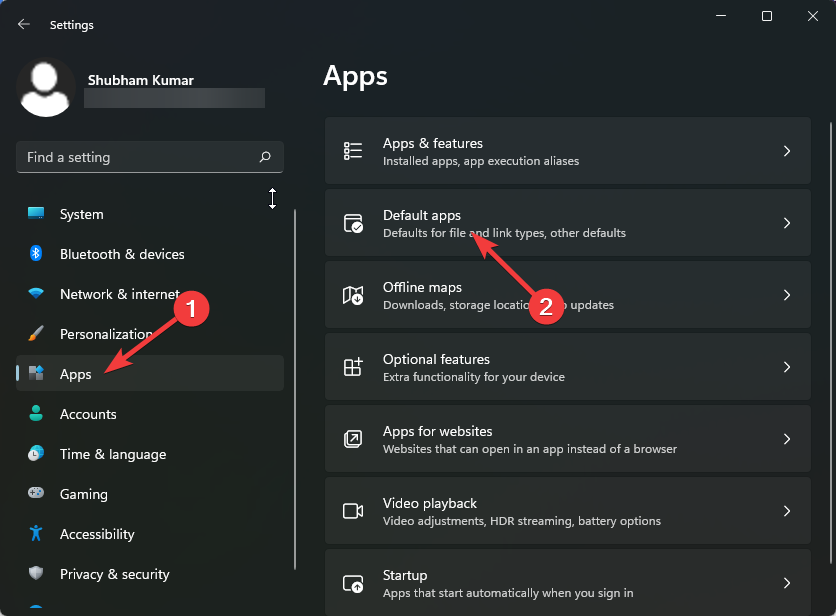Select the Network & internet wifi icon
This screenshot has height=616, width=836.
[36, 294]
